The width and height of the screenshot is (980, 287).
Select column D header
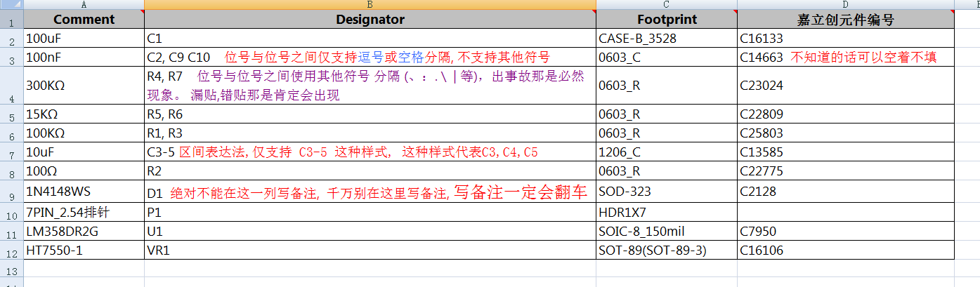(845, 4)
